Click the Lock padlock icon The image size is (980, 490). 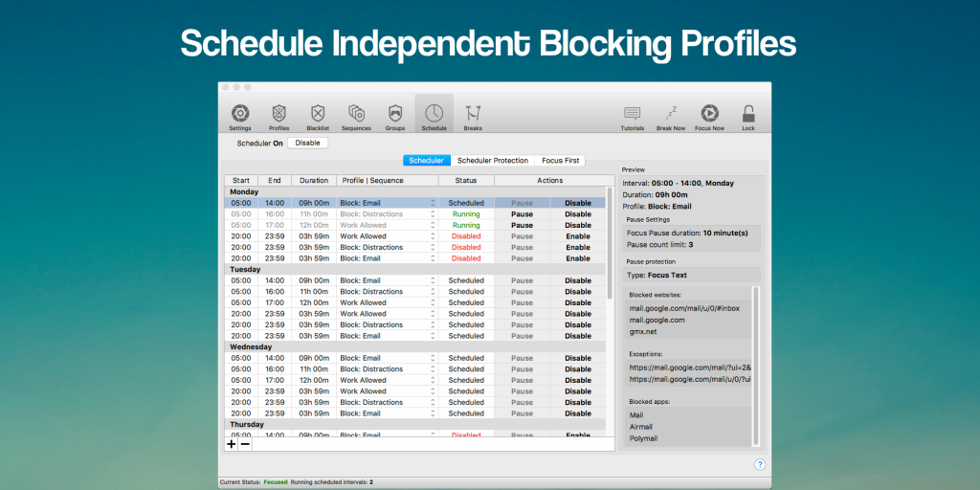coord(748,113)
